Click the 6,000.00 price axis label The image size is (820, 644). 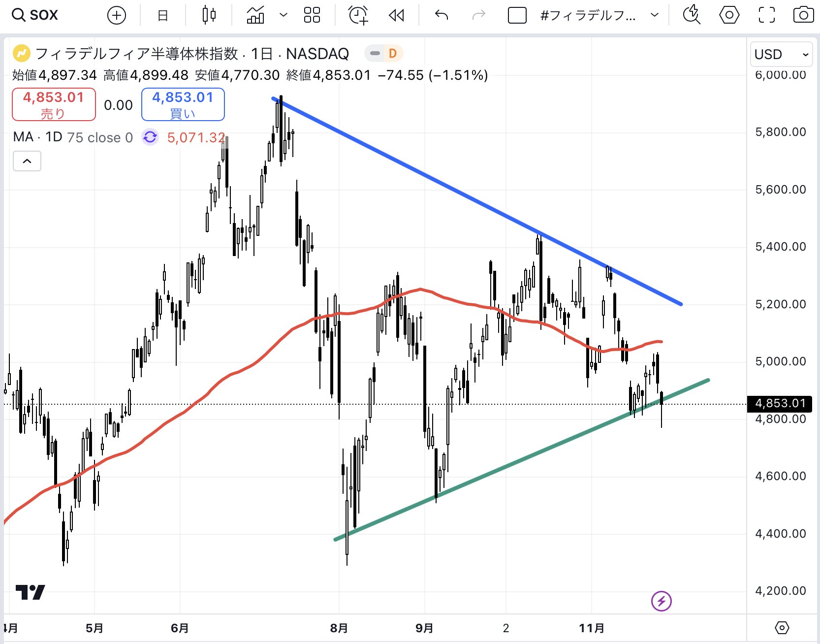pyautogui.click(x=781, y=75)
